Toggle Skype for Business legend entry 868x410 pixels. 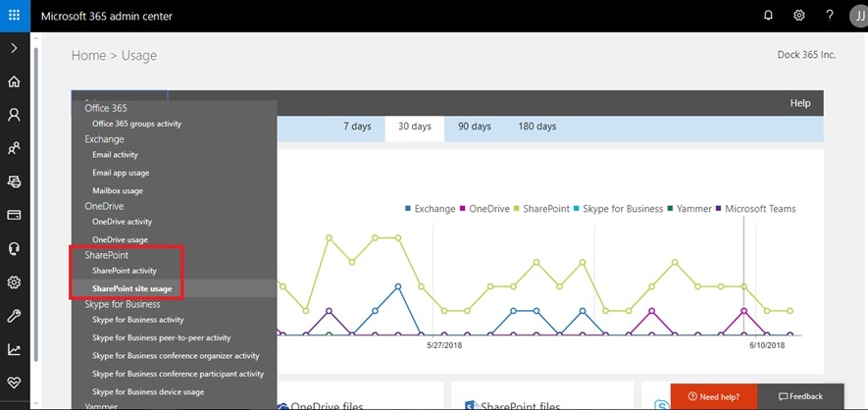point(618,209)
